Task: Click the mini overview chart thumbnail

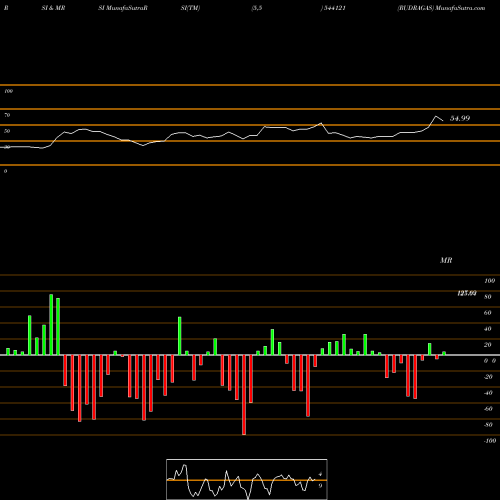Action: [247, 479]
